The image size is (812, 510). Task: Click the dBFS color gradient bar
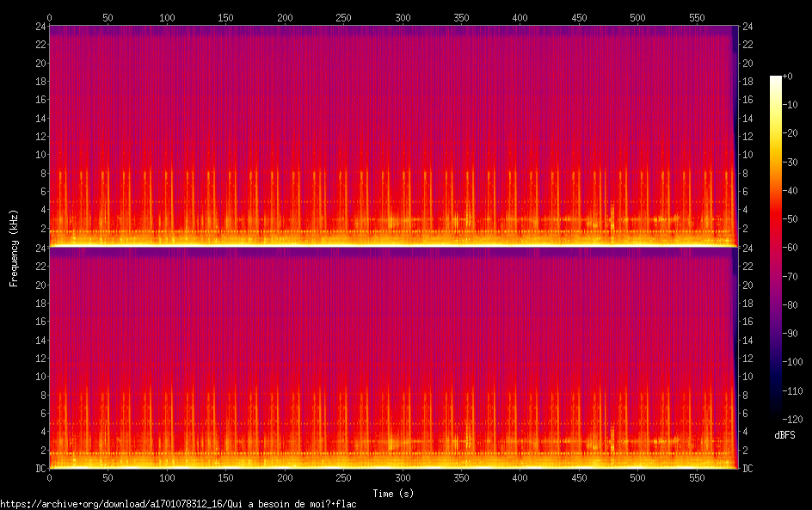[x=775, y=248]
